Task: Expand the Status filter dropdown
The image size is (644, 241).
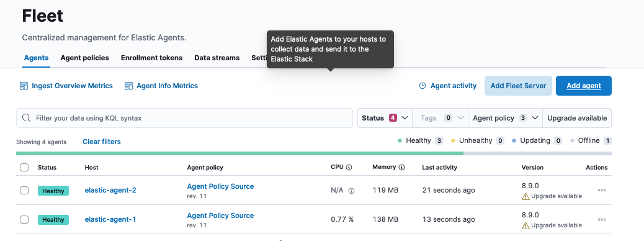Action: [385, 118]
